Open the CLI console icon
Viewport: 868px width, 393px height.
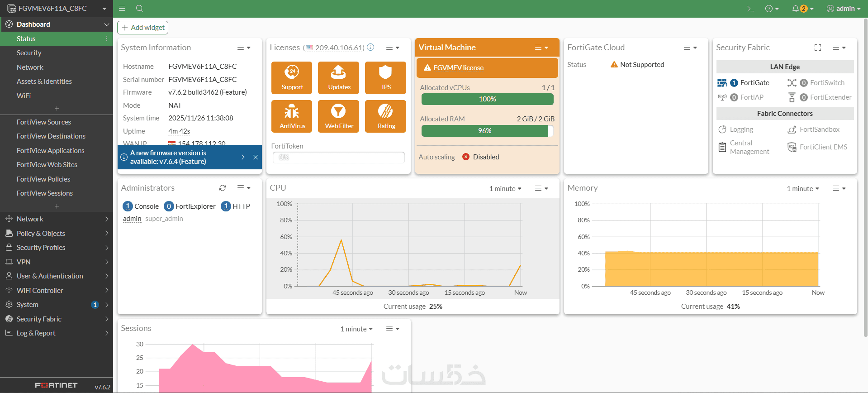pyautogui.click(x=750, y=9)
